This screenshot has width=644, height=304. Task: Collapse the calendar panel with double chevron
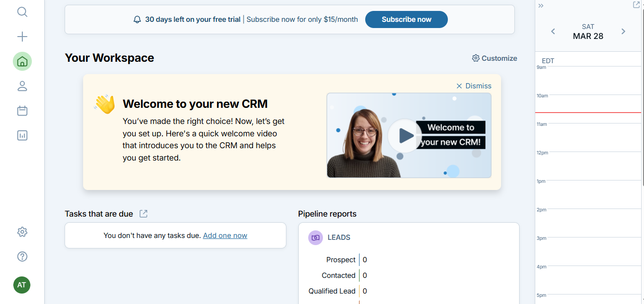[541, 6]
